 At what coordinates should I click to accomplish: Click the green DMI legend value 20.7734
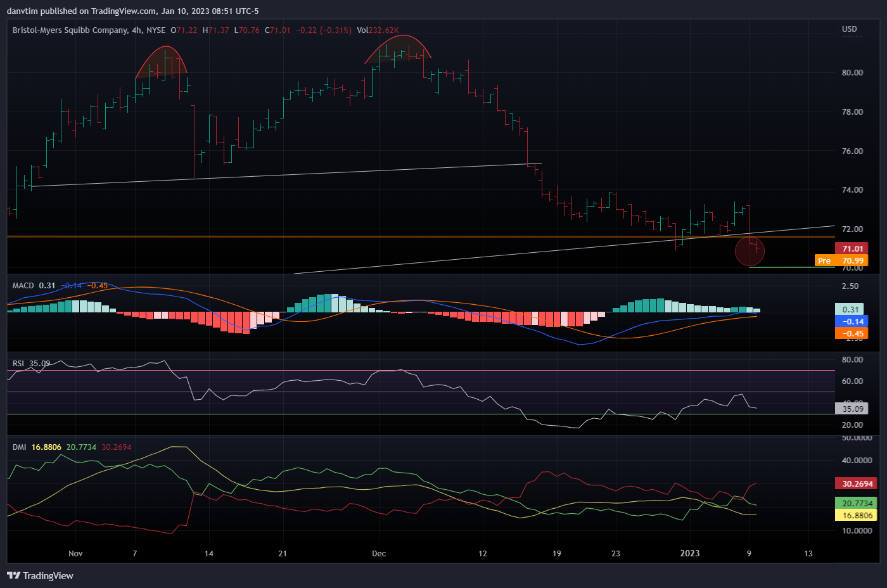pos(81,447)
